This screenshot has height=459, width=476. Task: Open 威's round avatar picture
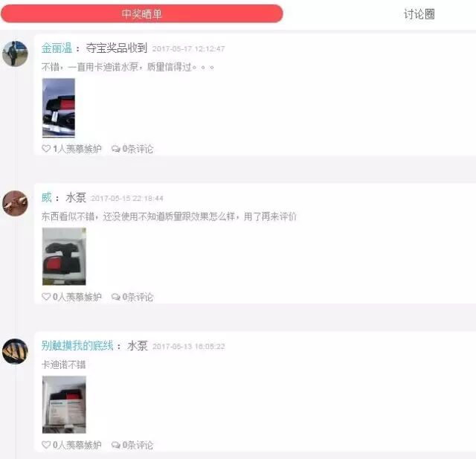click(15, 203)
